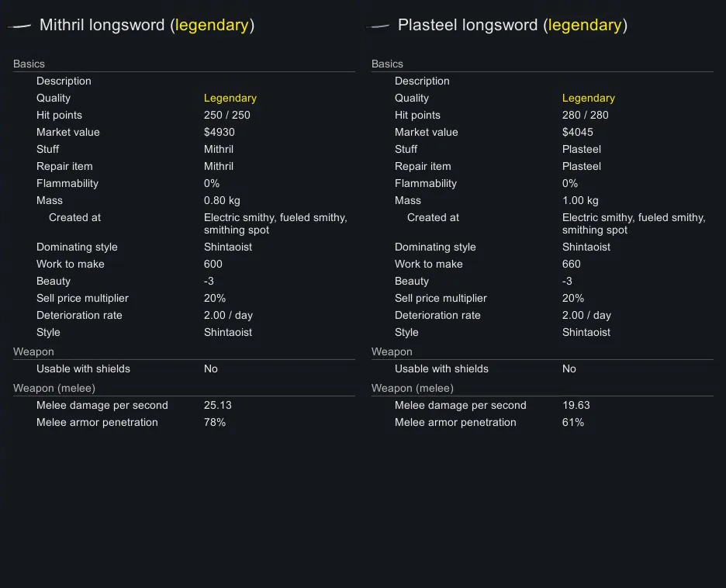726x588 pixels.
Task: Click the Plasteel Stuff value link
Action: [x=582, y=149]
